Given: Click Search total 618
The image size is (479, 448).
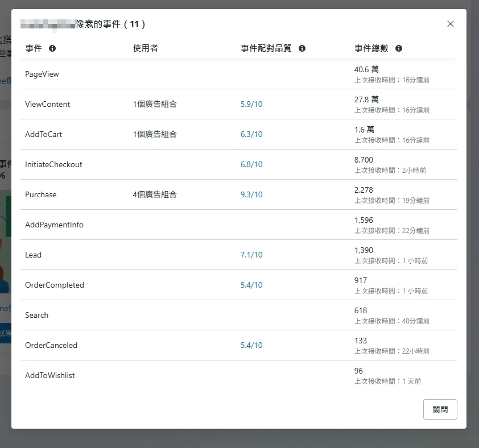Looking at the screenshot, I should [x=361, y=310].
